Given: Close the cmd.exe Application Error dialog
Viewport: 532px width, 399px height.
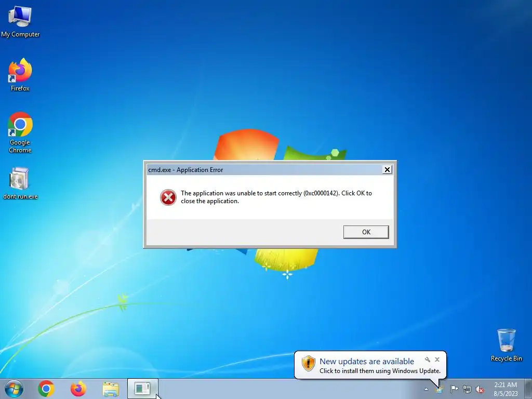Looking at the screenshot, I should pyautogui.click(x=387, y=170).
